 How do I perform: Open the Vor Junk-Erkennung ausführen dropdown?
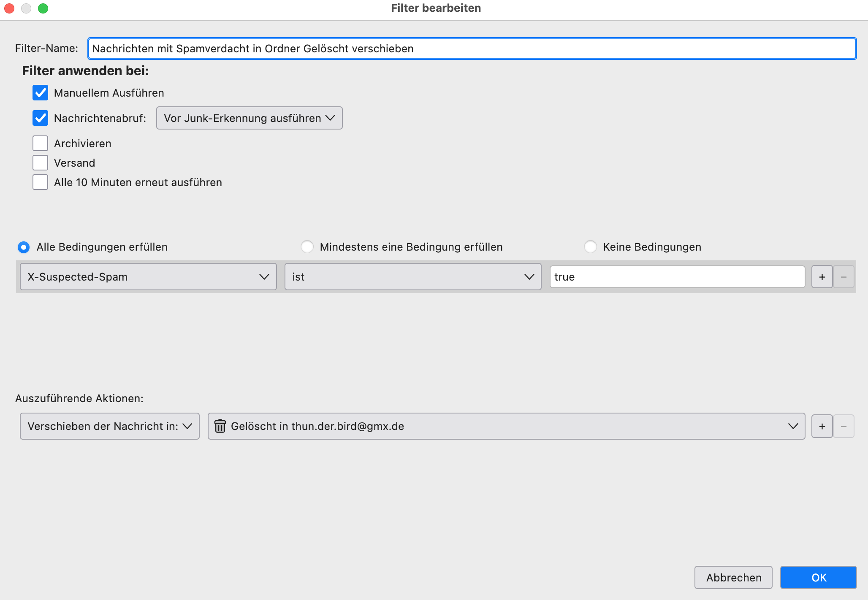pos(250,118)
